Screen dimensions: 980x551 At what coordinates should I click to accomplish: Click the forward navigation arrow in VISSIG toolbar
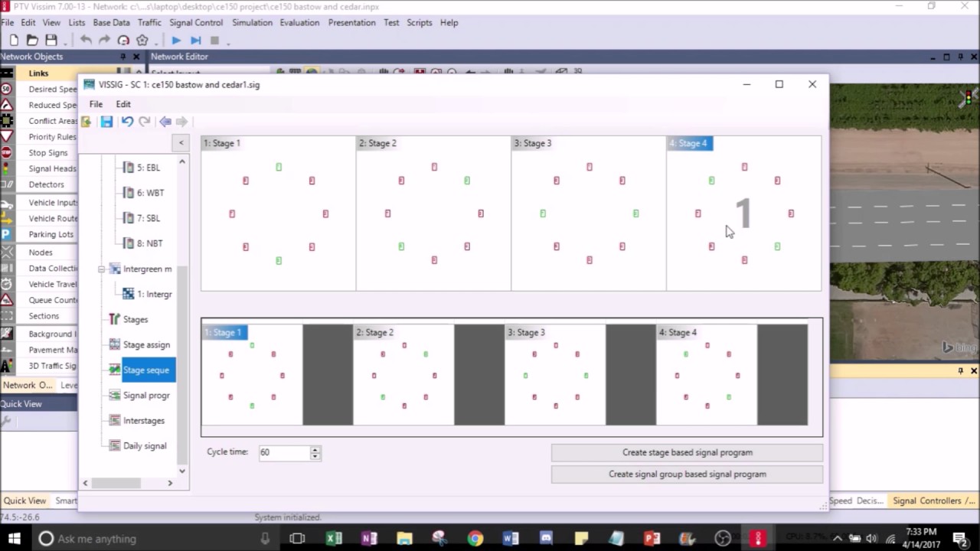(x=181, y=122)
